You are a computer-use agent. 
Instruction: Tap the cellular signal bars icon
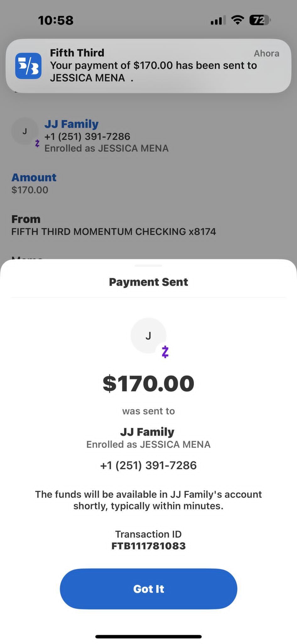pos(218,20)
